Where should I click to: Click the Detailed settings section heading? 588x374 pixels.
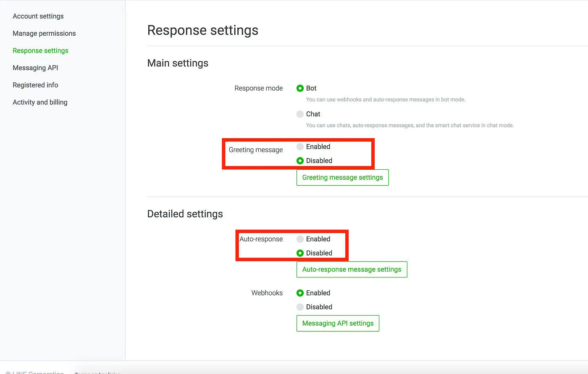[185, 214]
